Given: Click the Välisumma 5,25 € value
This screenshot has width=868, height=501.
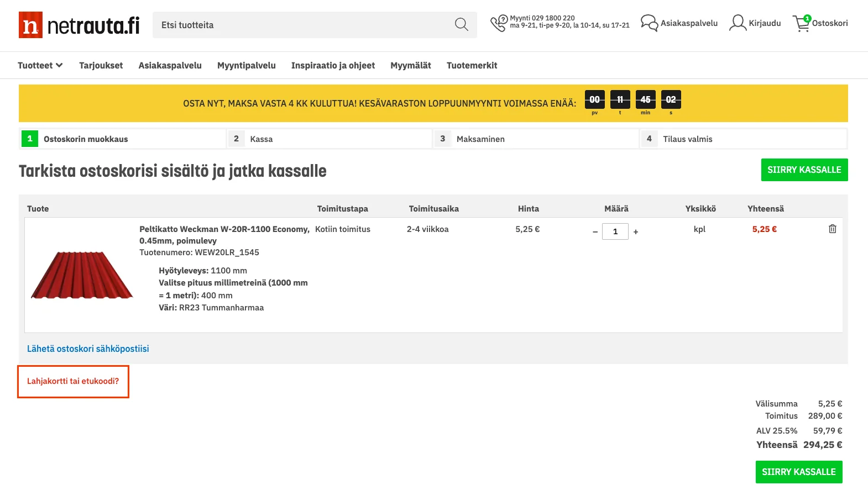Looking at the screenshot, I should [830, 404].
